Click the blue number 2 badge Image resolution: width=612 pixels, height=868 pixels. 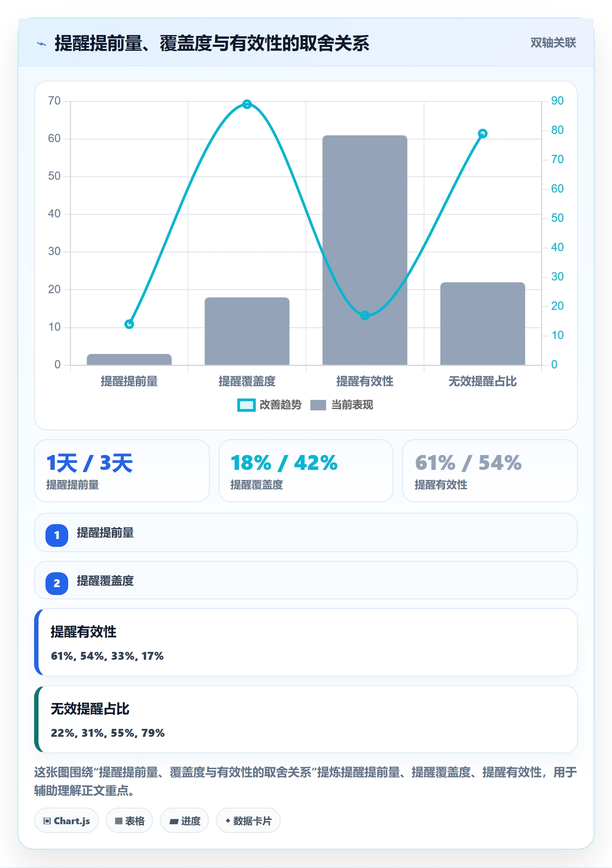tap(57, 583)
